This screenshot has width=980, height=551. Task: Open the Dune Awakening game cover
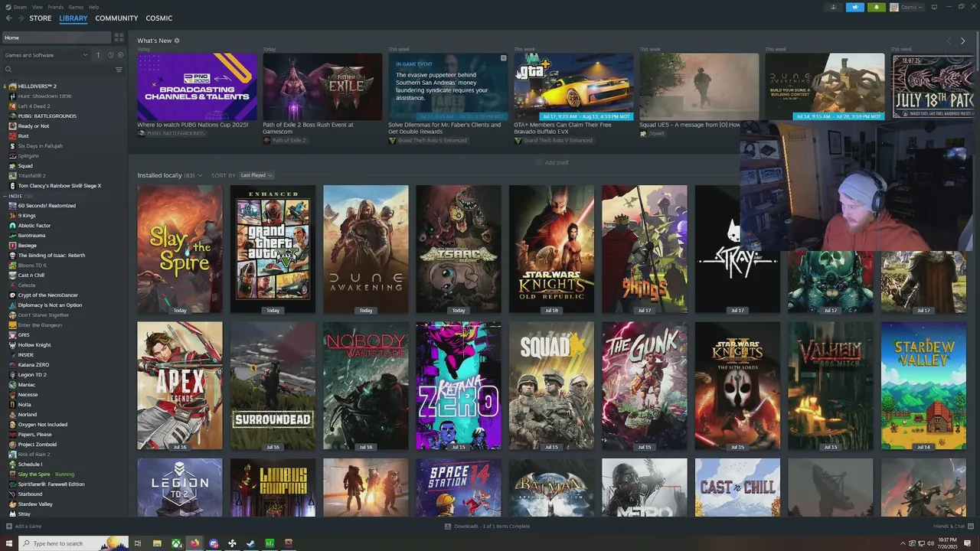click(x=365, y=249)
